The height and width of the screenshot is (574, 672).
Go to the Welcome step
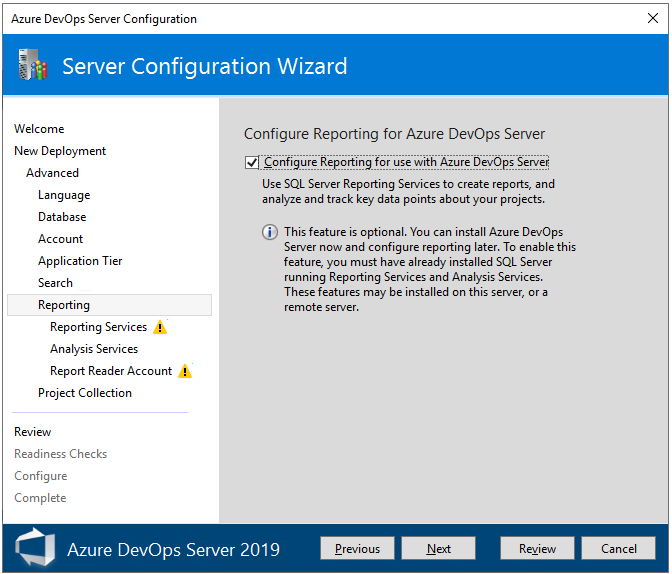click(39, 129)
